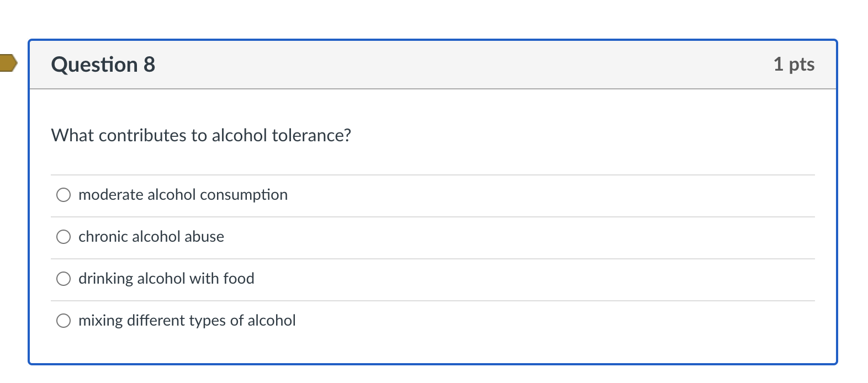Click the gray Question 8 header bar

[x=442, y=65]
